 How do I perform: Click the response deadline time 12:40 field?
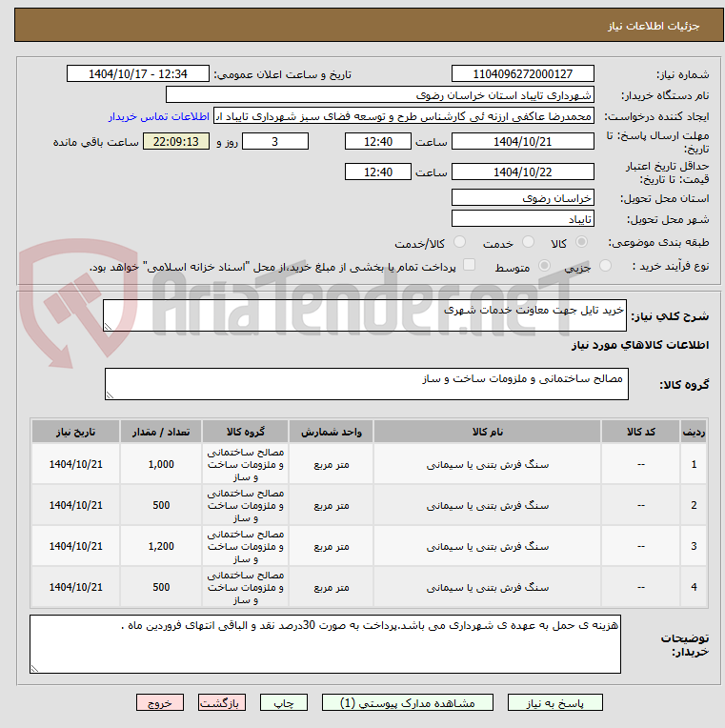coord(378,141)
